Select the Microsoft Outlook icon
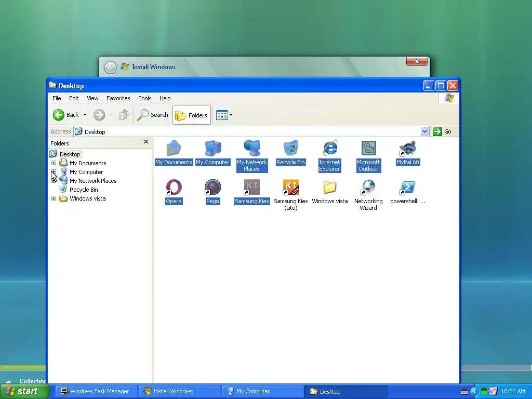Viewport: 532px width, 399px height. click(x=368, y=156)
